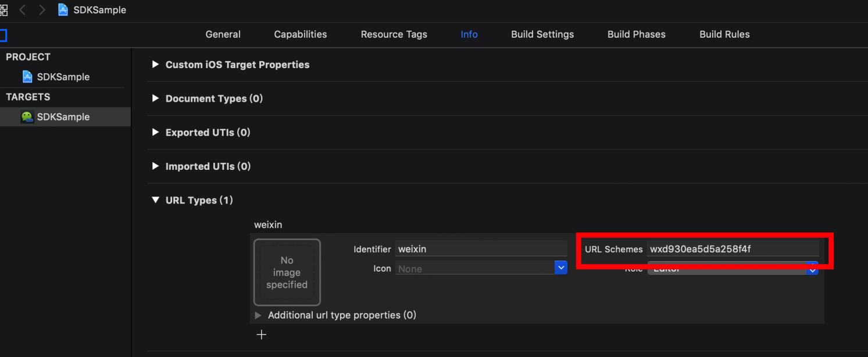Click the SDKSample project file icon
The width and height of the screenshot is (868, 357).
point(27,77)
